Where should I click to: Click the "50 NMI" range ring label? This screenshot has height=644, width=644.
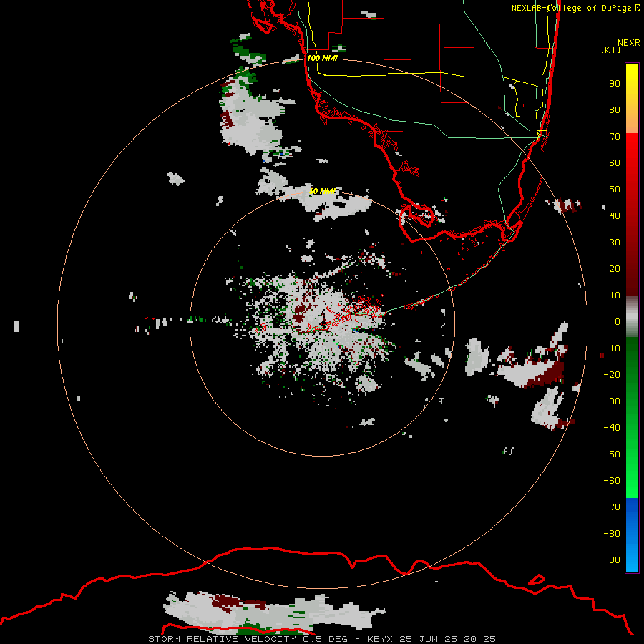323,191
